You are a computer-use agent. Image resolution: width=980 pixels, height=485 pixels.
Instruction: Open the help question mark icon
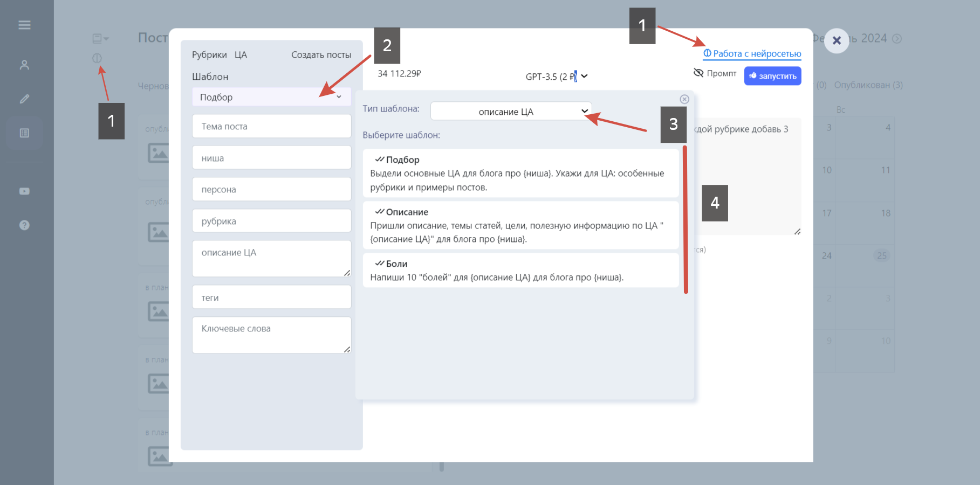pos(24,225)
